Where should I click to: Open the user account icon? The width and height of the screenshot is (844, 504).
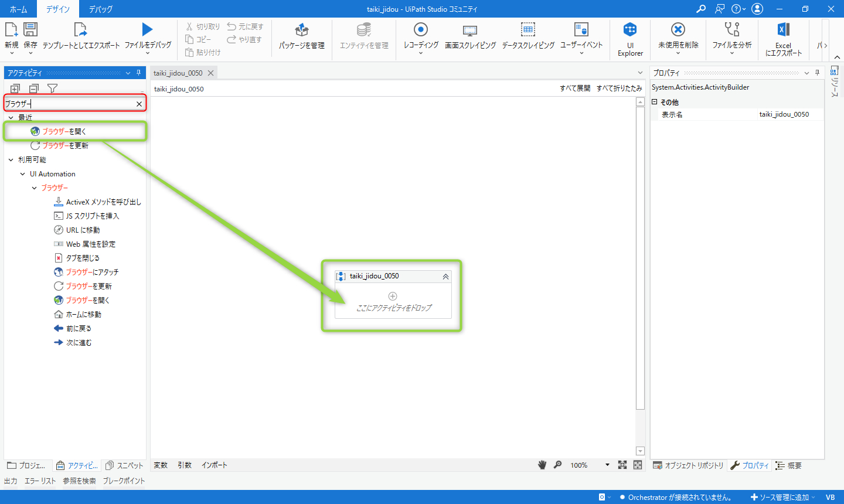757,9
